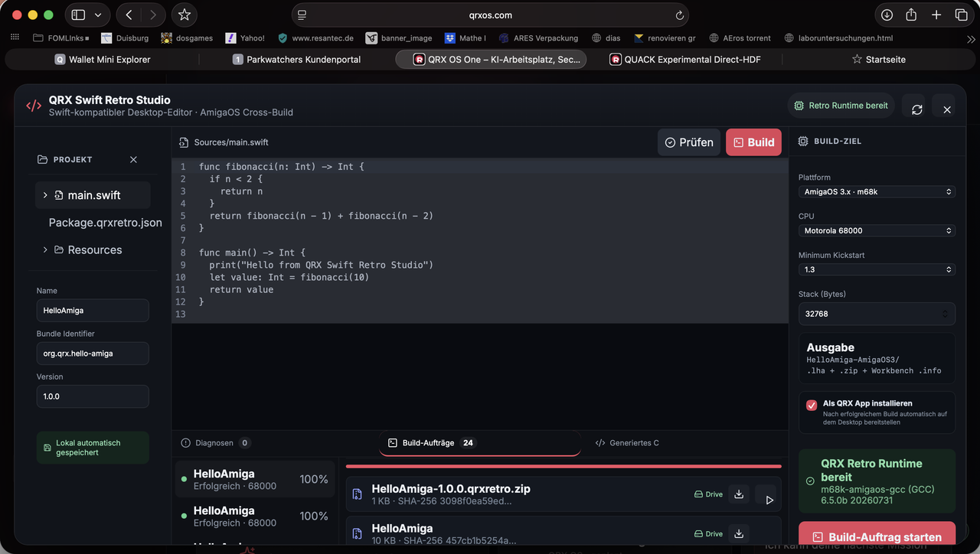The image size is (980, 554).
Task: Open Safari sidebar dropdown arrow
Action: (98, 15)
